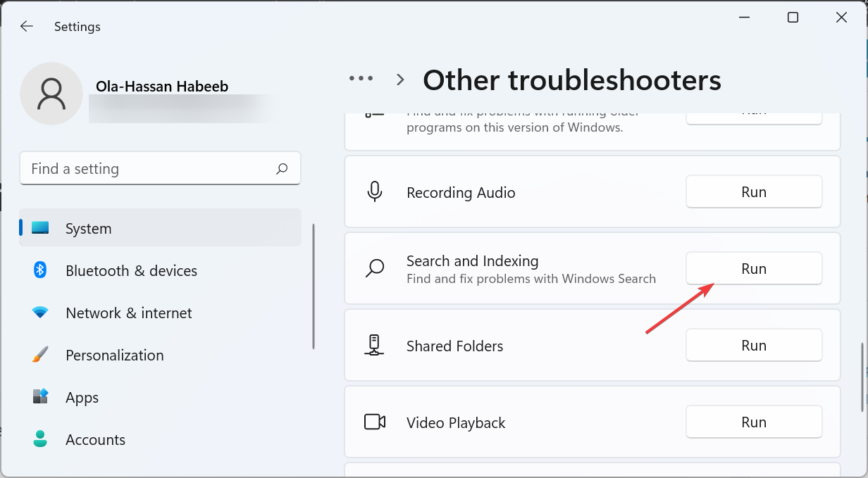Click the Search and Indexing label
Image resolution: width=868 pixels, height=478 pixels.
472,260
